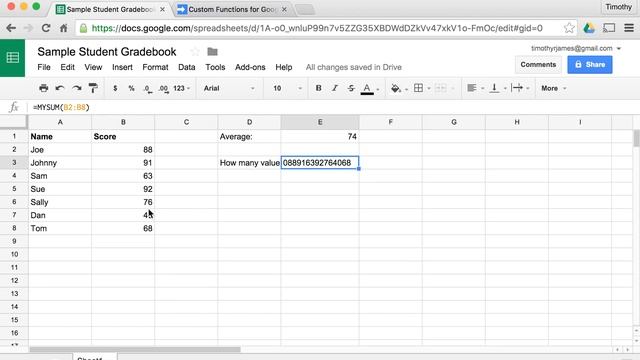Open text wrapping options
The width and height of the screenshot is (640, 360).
tap(517, 88)
